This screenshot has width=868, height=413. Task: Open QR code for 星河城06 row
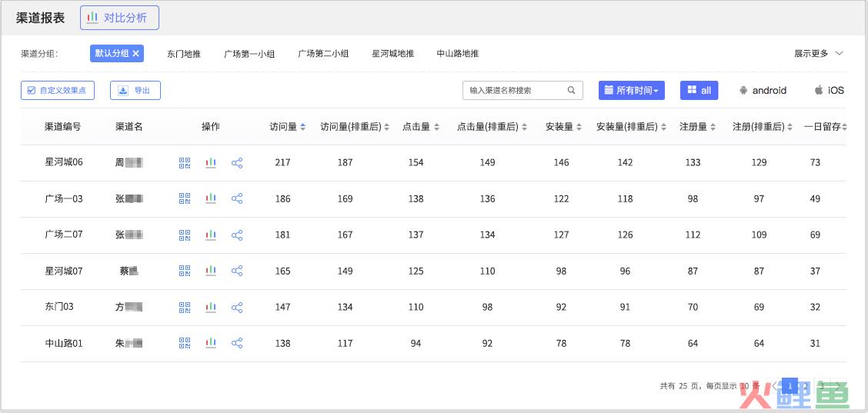coord(185,163)
